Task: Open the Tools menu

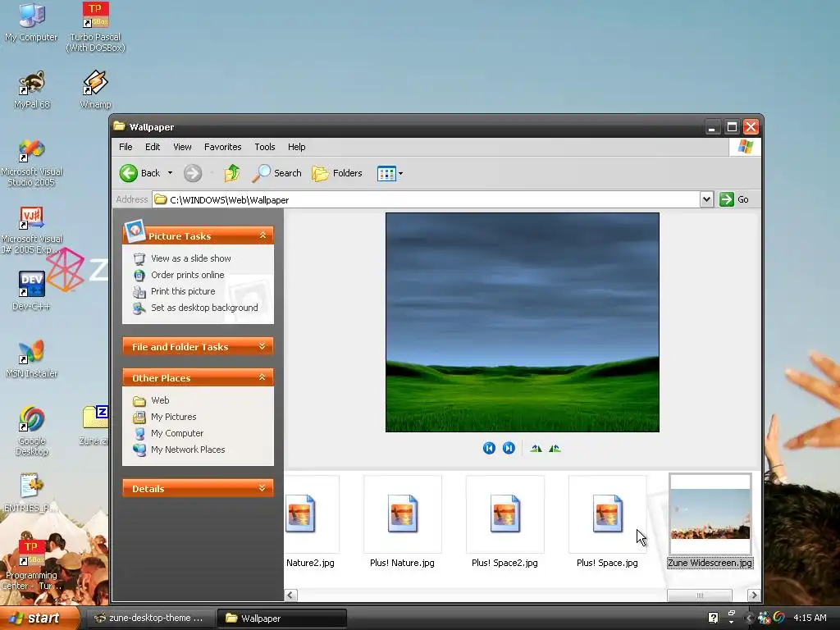Action: coord(265,147)
